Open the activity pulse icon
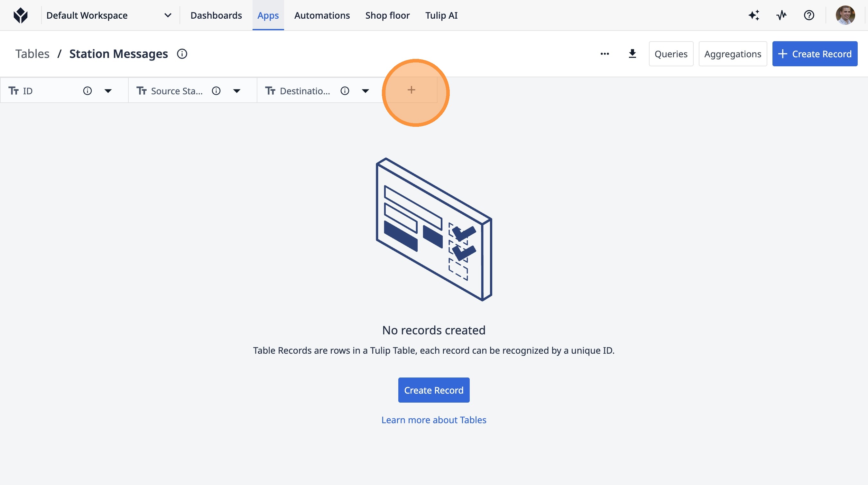The width and height of the screenshot is (868, 485). [781, 15]
